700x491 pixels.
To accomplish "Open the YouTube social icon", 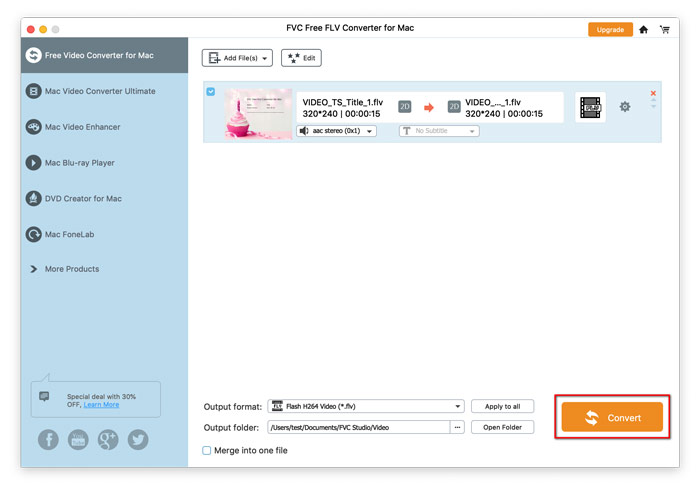I will pyautogui.click(x=77, y=439).
